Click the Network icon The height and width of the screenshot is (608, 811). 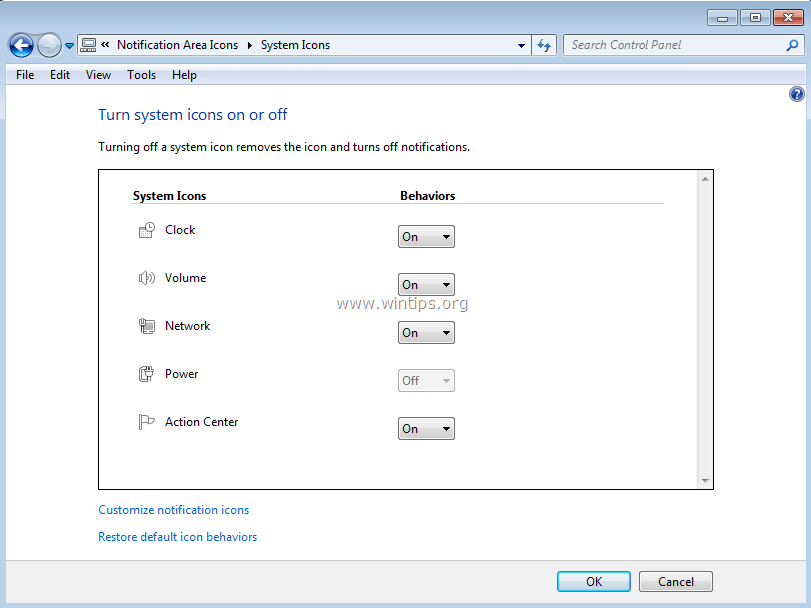[145, 325]
